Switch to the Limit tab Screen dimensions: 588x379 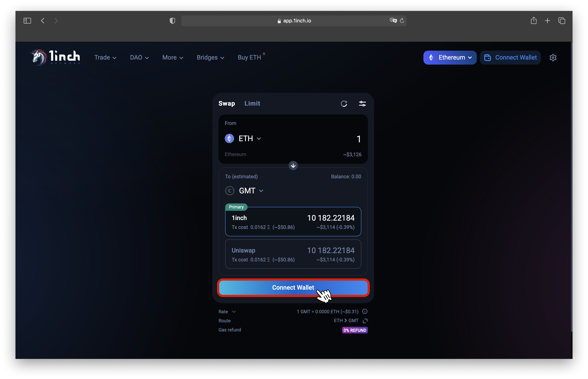coord(252,103)
